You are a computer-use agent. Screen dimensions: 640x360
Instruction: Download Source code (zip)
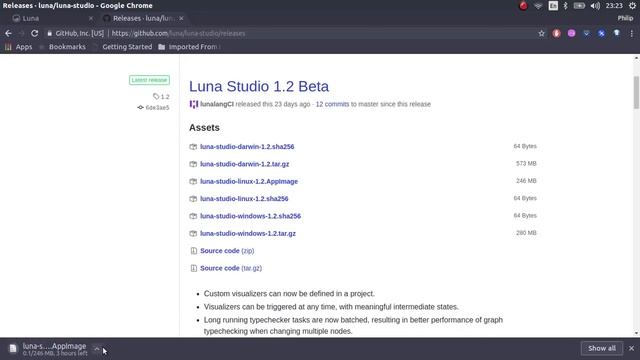227,251
